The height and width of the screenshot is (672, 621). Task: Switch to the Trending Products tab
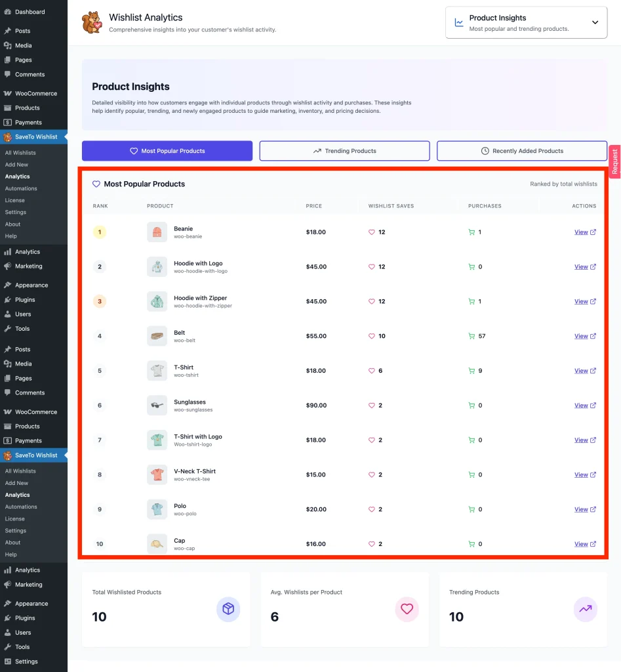coord(344,150)
